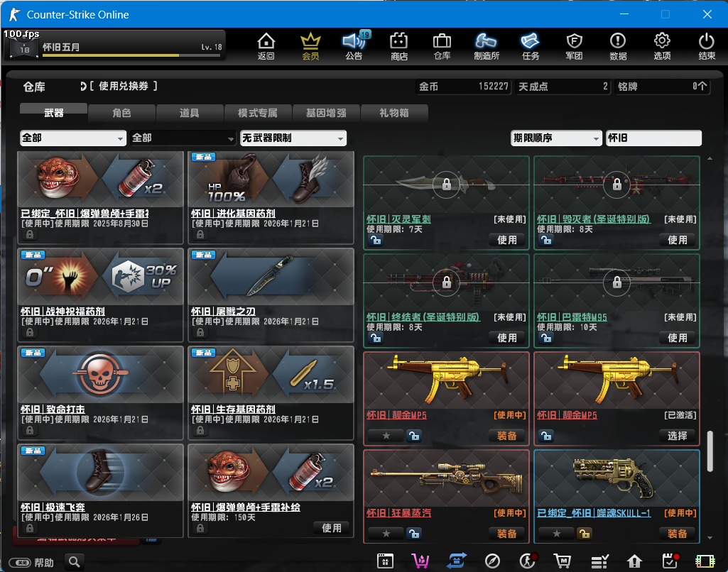Screen dimensions: 728x572
Task: Click 选择 on 已激活 靓金MP5
Action: click(678, 436)
